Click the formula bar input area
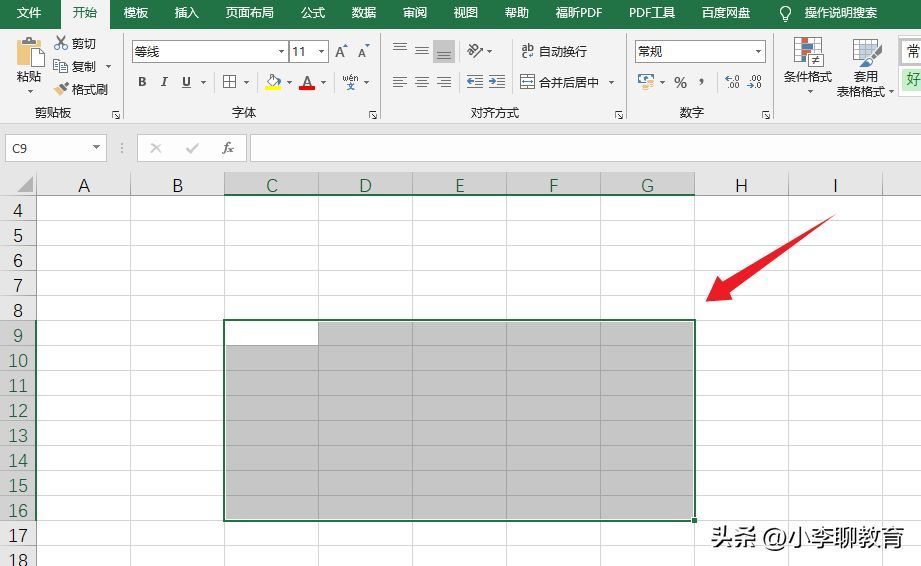 pos(586,148)
